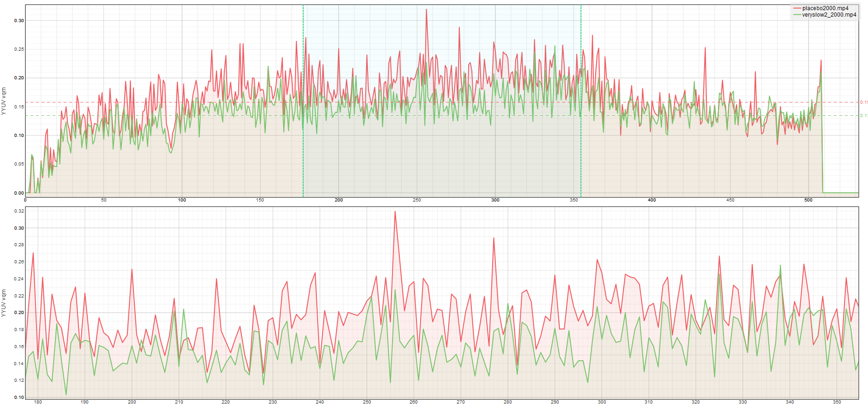
Task: Click the red dashed average line value label
Action: click(863, 102)
